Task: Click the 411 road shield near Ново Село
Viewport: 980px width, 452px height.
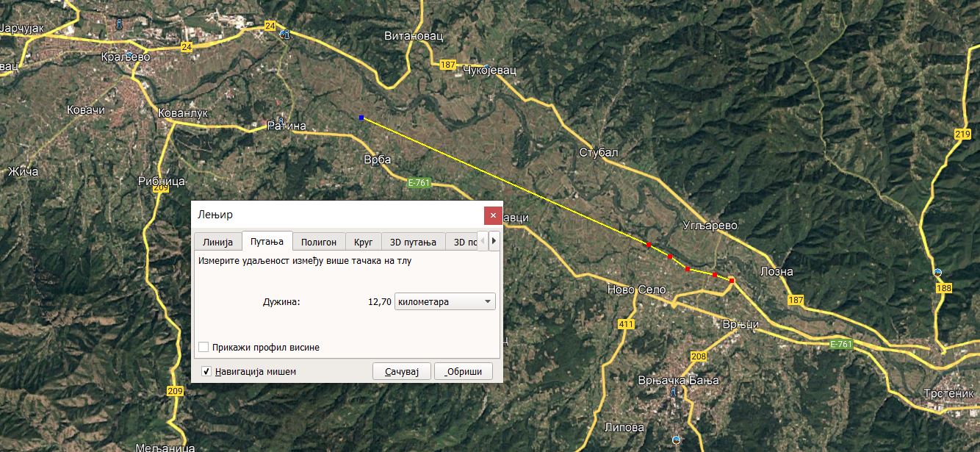Action: [x=626, y=324]
